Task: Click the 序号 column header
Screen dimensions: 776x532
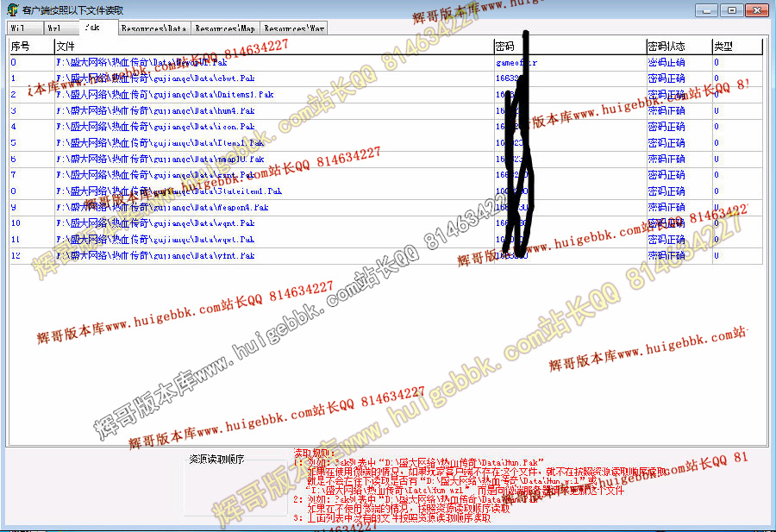Action: tap(32, 46)
